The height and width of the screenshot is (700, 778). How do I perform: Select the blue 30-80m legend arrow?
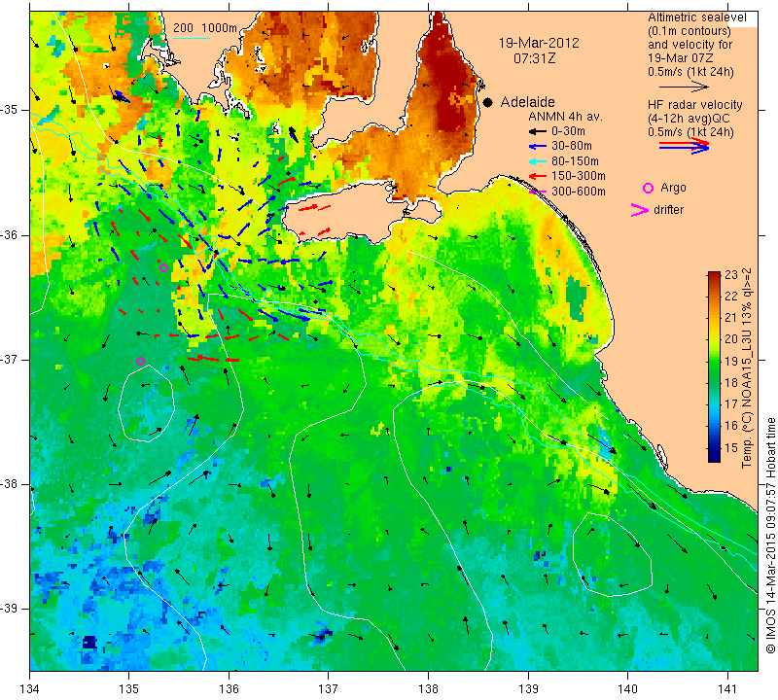(x=537, y=147)
